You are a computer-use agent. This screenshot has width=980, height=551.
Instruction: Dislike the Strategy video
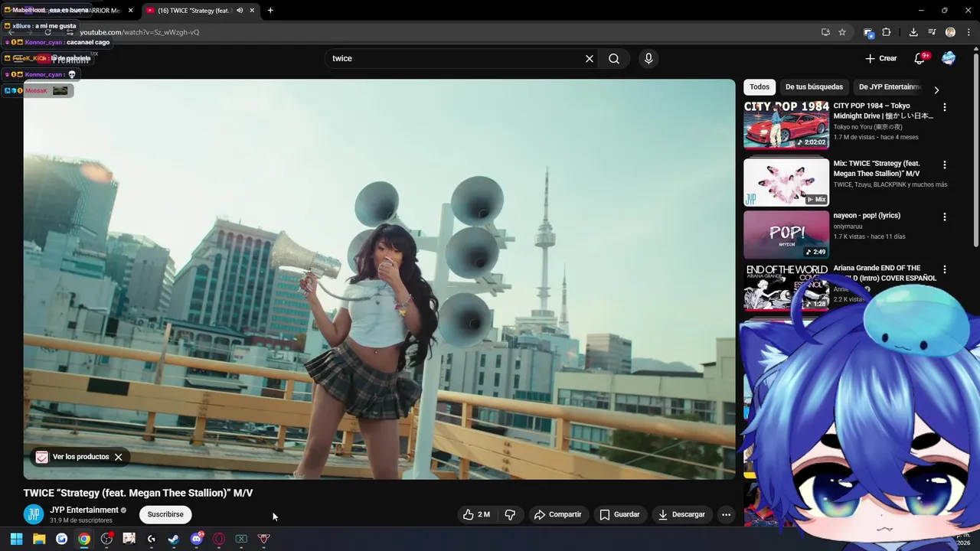click(510, 514)
